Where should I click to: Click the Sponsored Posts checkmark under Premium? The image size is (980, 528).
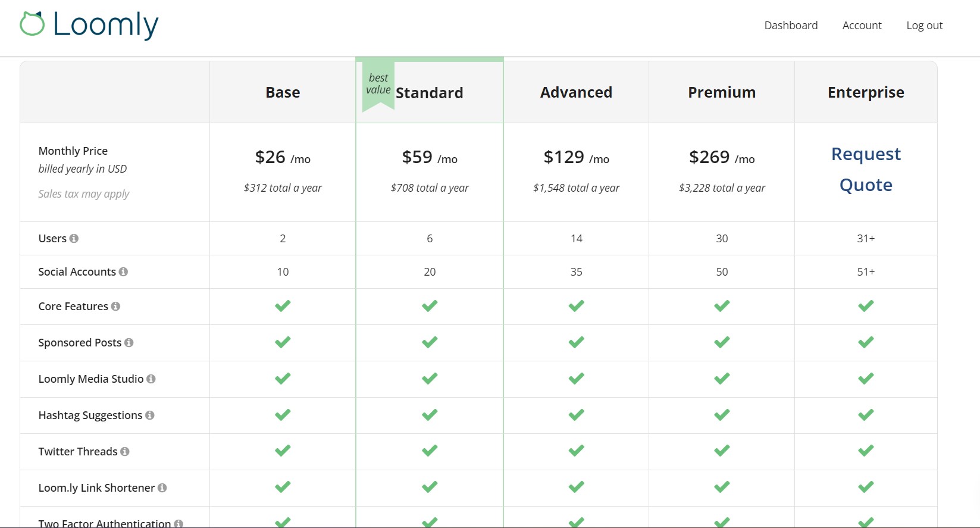point(722,342)
